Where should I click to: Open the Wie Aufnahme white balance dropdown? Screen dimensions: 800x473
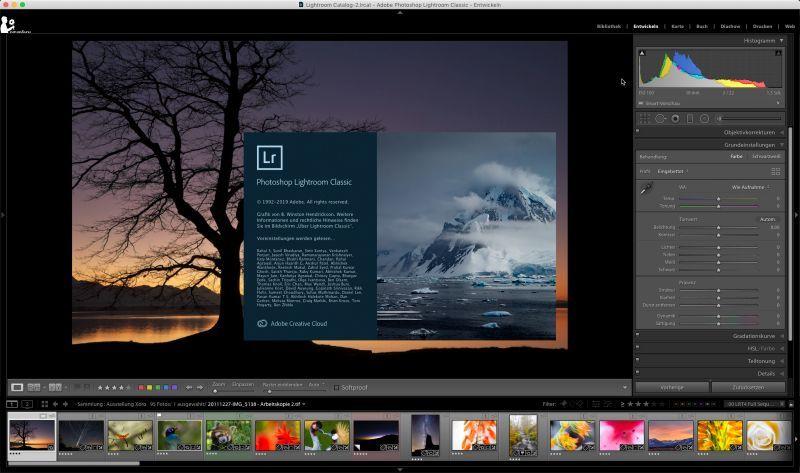[x=750, y=187]
